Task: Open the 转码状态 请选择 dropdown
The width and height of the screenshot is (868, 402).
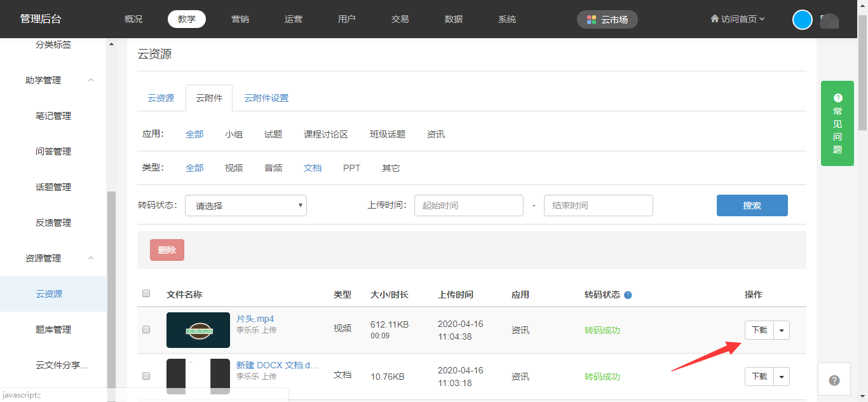Action: point(246,205)
